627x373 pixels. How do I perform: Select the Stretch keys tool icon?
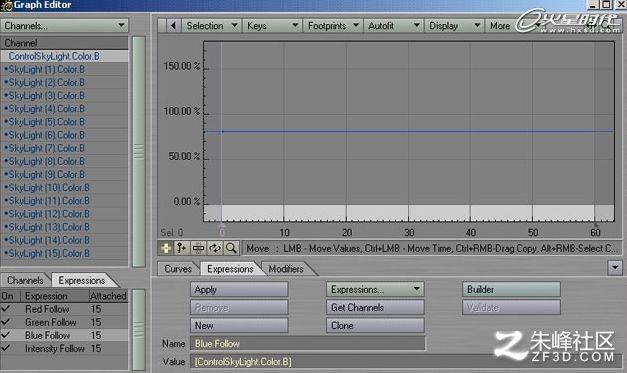[x=198, y=248]
